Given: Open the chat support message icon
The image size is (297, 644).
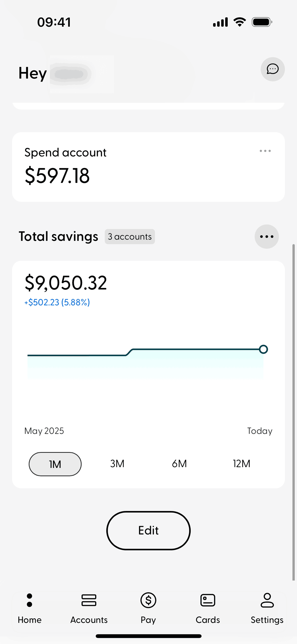Looking at the screenshot, I should click(x=273, y=69).
